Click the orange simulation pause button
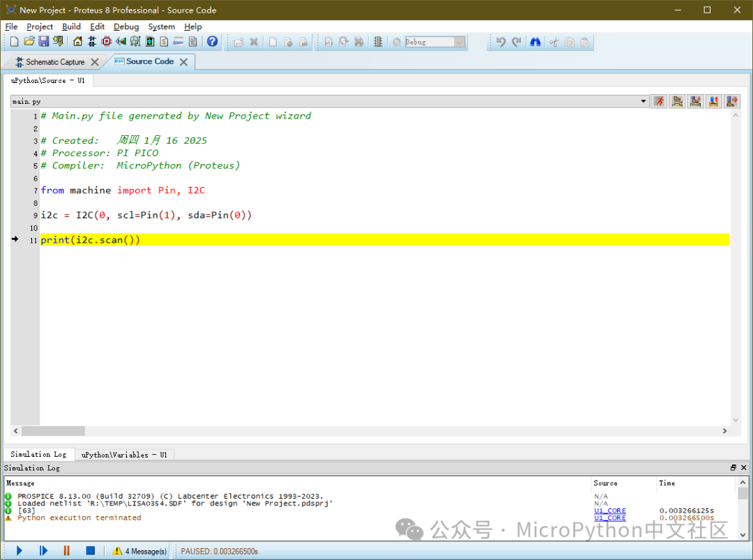 pyautogui.click(x=66, y=550)
